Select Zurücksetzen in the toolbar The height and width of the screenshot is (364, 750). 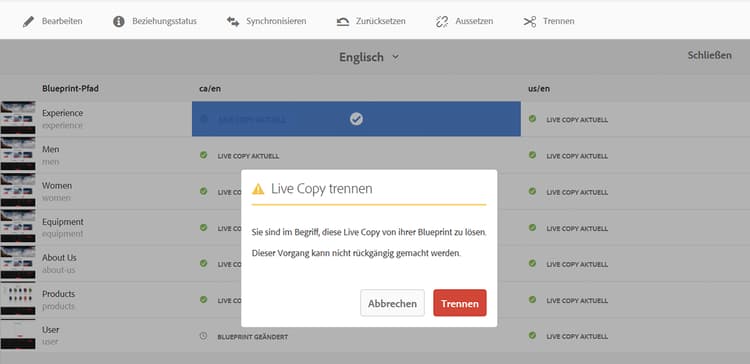pyautogui.click(x=381, y=22)
